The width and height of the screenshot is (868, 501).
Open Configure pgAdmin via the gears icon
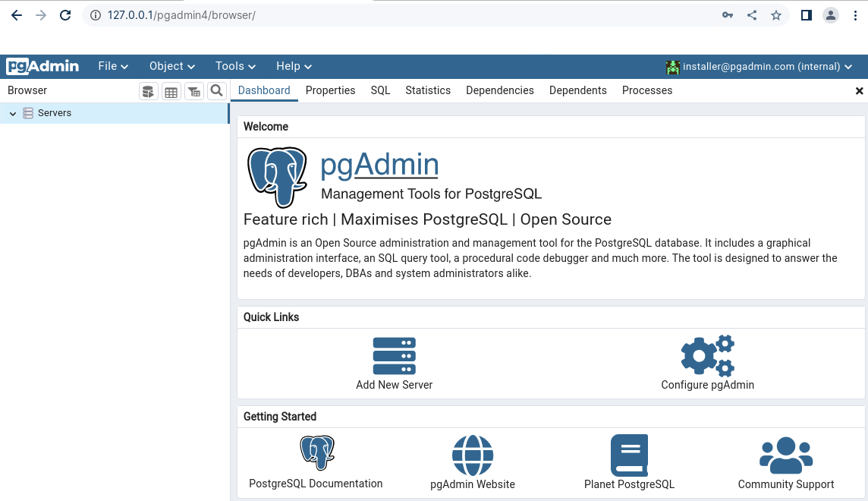(x=707, y=355)
